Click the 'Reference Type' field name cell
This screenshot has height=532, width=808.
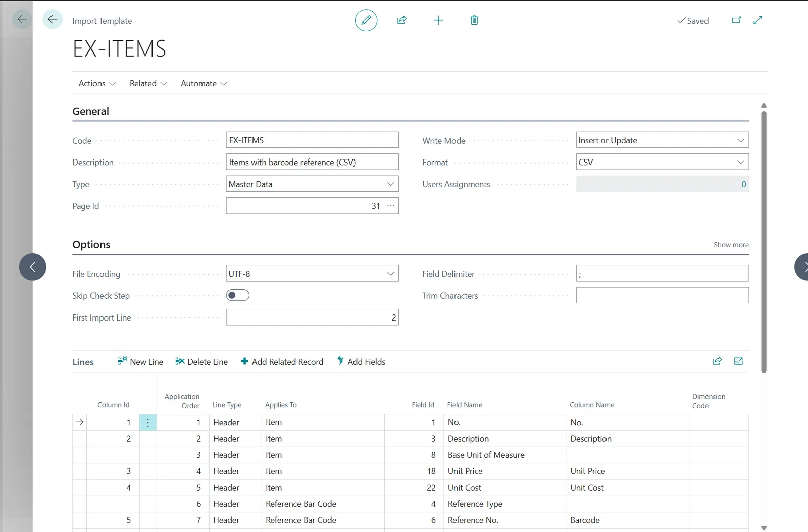[505, 504]
